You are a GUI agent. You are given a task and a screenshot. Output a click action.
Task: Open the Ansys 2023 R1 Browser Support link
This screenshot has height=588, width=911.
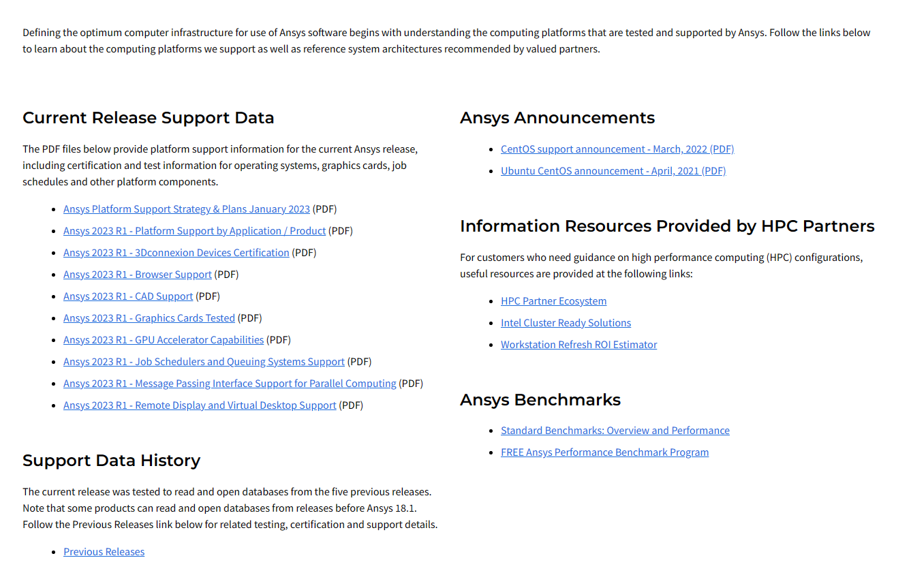138,275
